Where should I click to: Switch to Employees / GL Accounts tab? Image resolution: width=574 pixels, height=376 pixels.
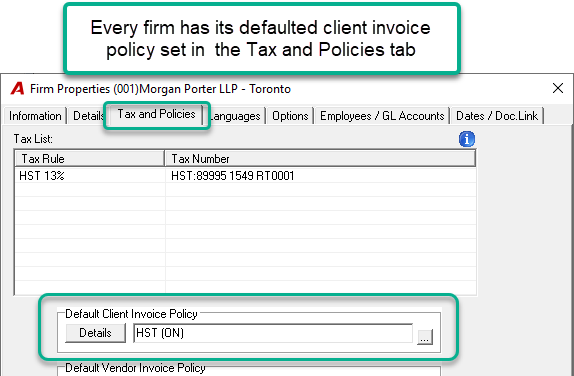382,116
